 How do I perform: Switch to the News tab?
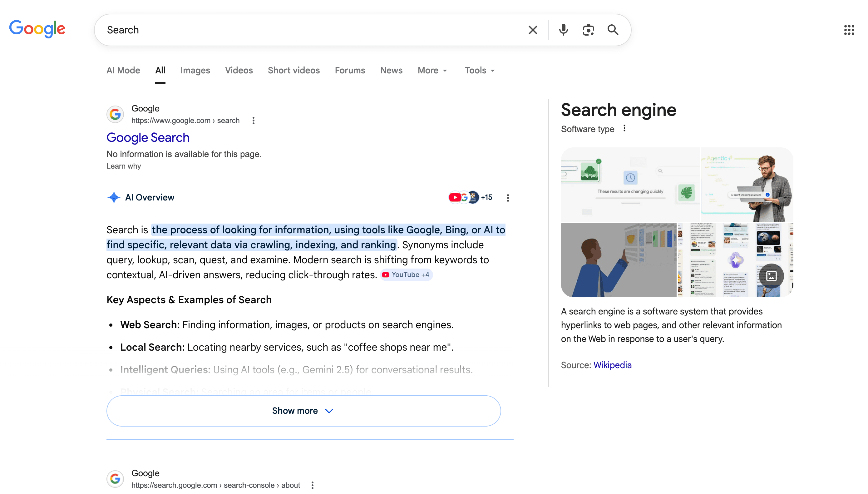tap(392, 70)
